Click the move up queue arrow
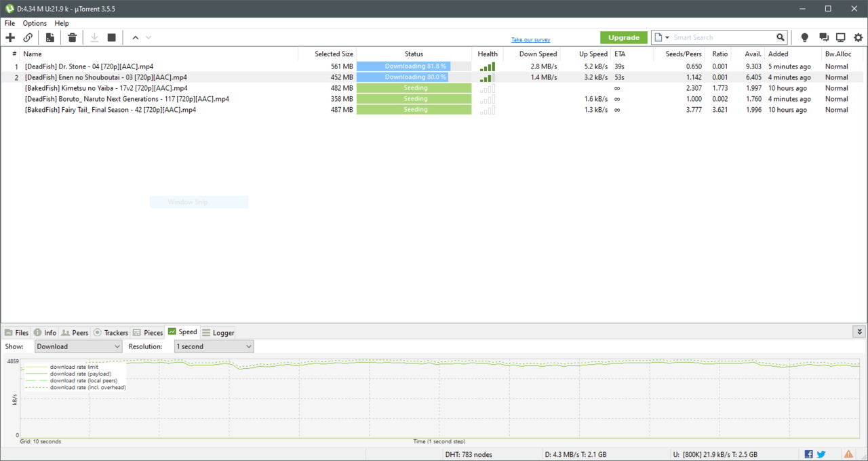 pyautogui.click(x=136, y=38)
